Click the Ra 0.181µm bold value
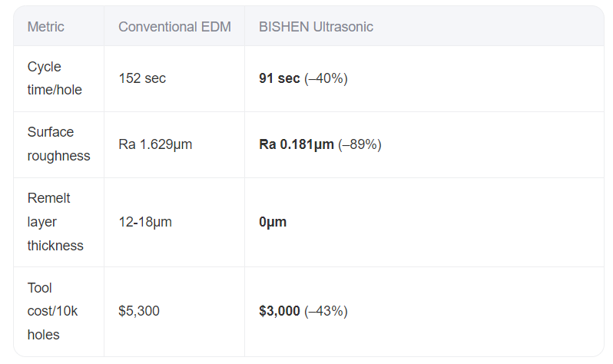This screenshot has height=364, width=613. 297,144
